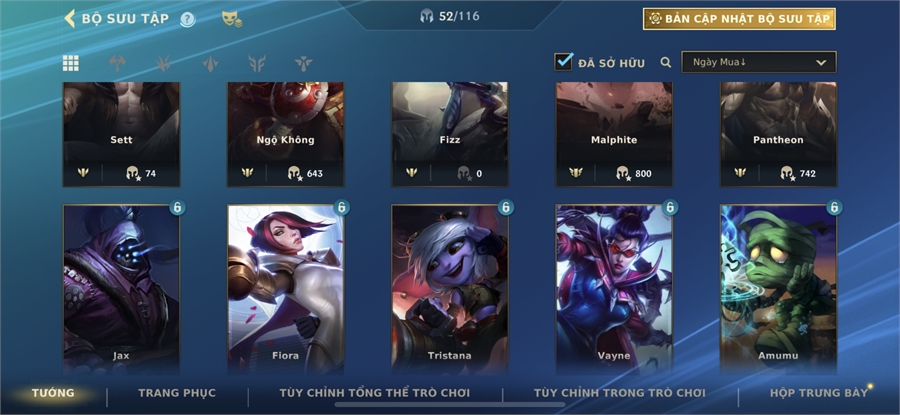900x415 pixels.
Task: Switch to the Trang Phục tab
Action: 177,393
